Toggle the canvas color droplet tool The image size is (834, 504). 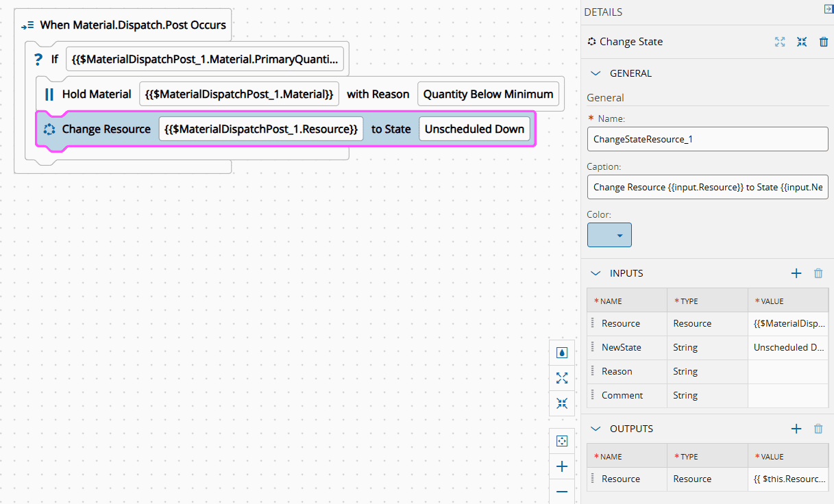coord(562,353)
